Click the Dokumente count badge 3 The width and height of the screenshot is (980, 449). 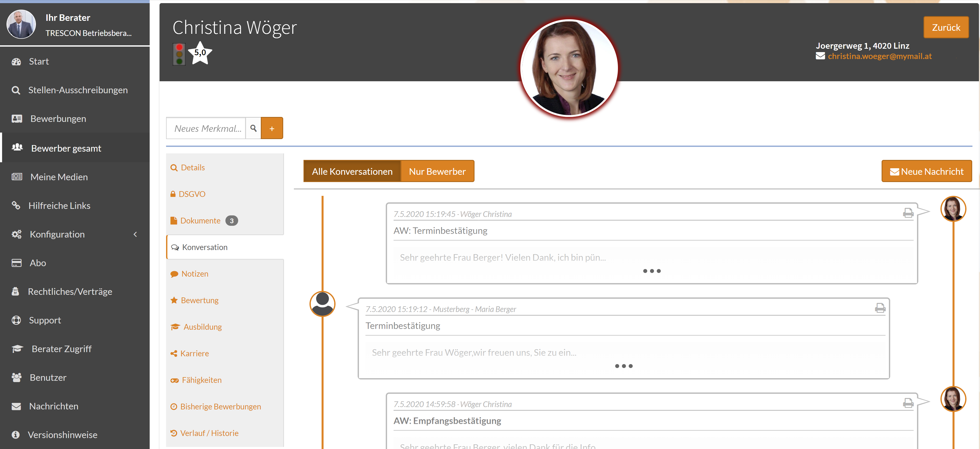pyautogui.click(x=232, y=221)
